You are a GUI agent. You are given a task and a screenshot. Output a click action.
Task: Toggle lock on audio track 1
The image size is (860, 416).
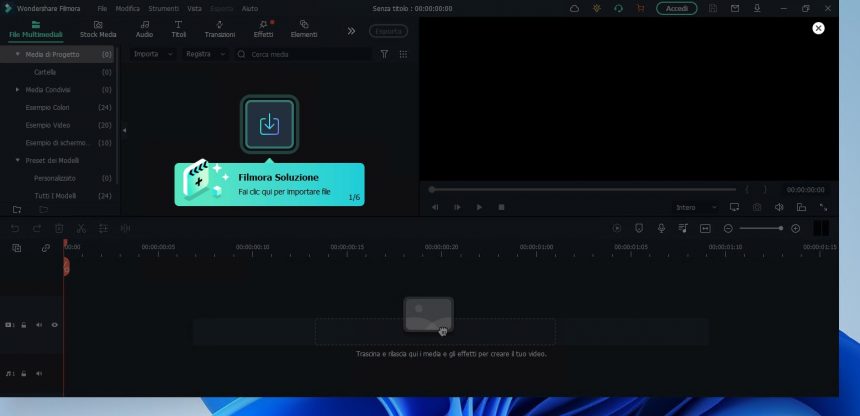pyautogui.click(x=24, y=374)
